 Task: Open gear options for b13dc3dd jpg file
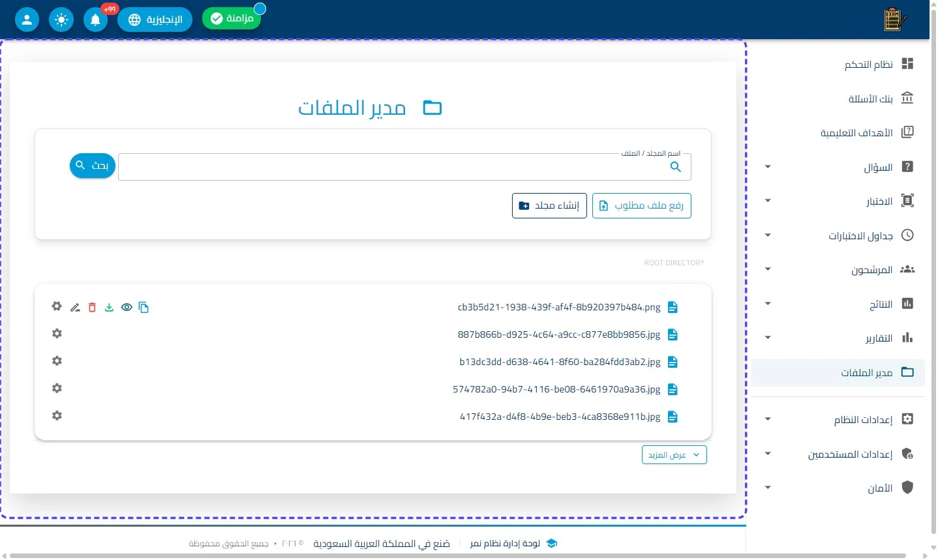pos(57,361)
